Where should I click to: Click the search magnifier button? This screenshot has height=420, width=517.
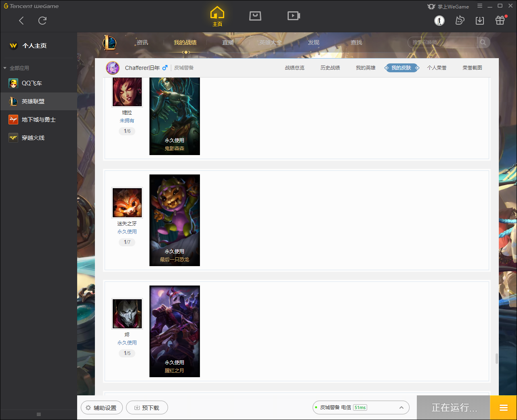[x=483, y=42]
